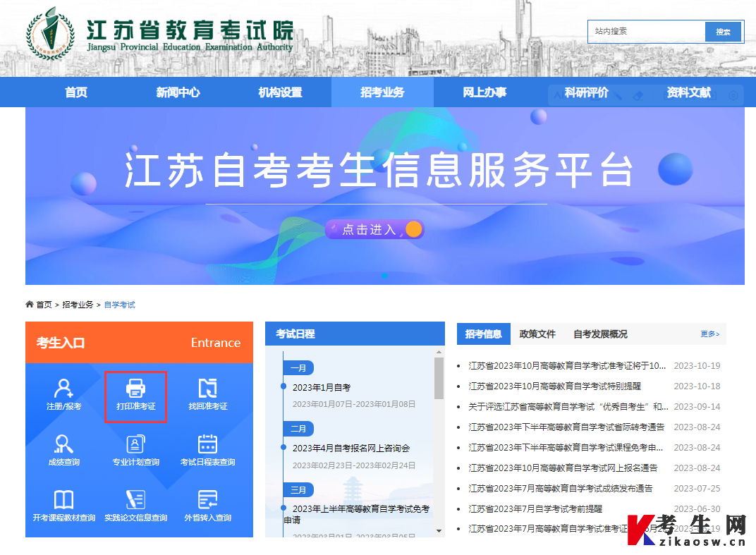Open 江苏省2023年10月高等教育自学考试特别提醒 notice
This screenshot has height=555, width=756.
[554, 386]
